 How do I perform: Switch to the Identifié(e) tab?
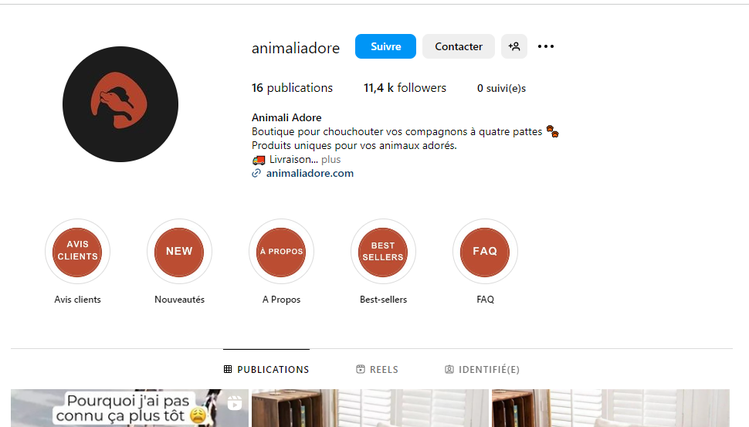point(482,369)
